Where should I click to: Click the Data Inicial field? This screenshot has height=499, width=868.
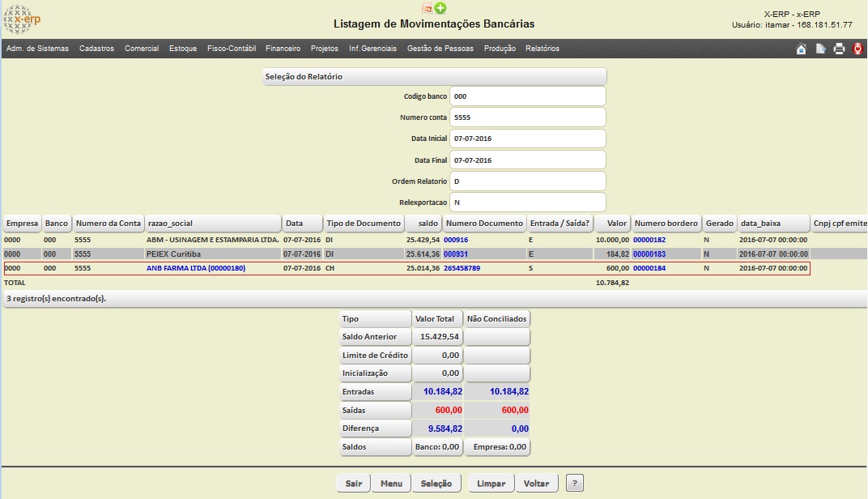click(528, 139)
